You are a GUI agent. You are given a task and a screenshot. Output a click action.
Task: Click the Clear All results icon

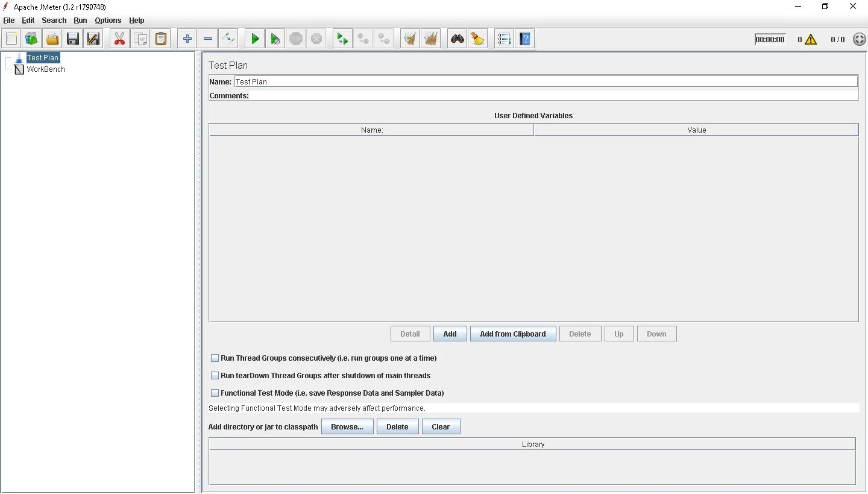click(x=431, y=39)
